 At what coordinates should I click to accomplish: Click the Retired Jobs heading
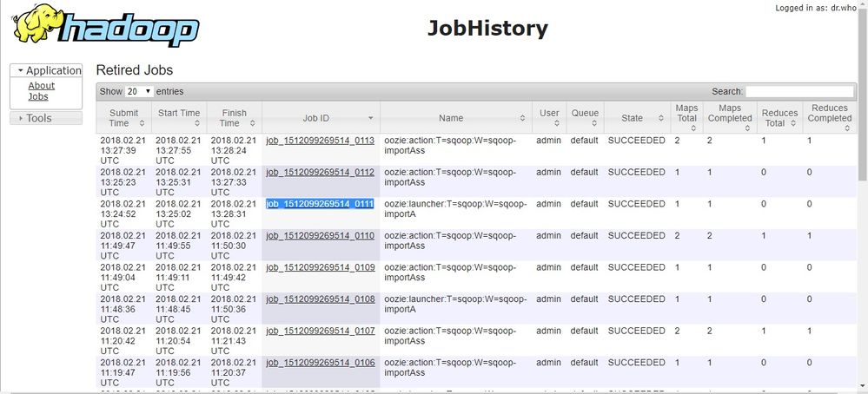(x=135, y=70)
